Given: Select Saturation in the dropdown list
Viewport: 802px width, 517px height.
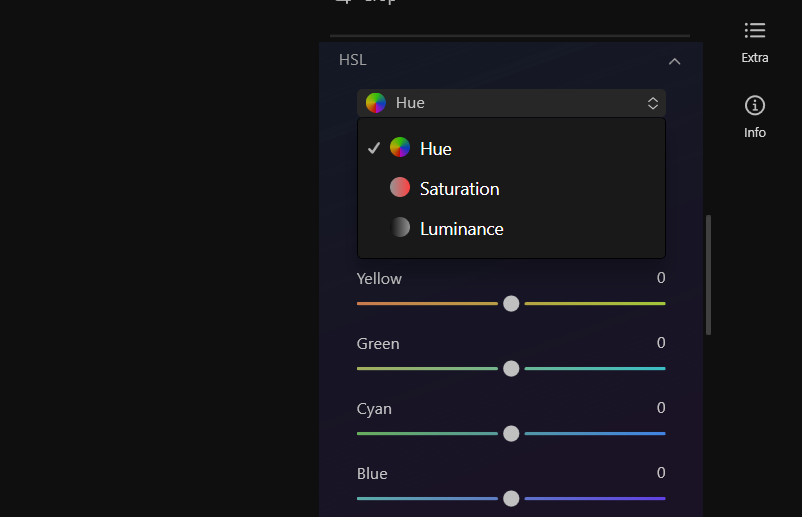Looking at the screenshot, I should point(511,188).
